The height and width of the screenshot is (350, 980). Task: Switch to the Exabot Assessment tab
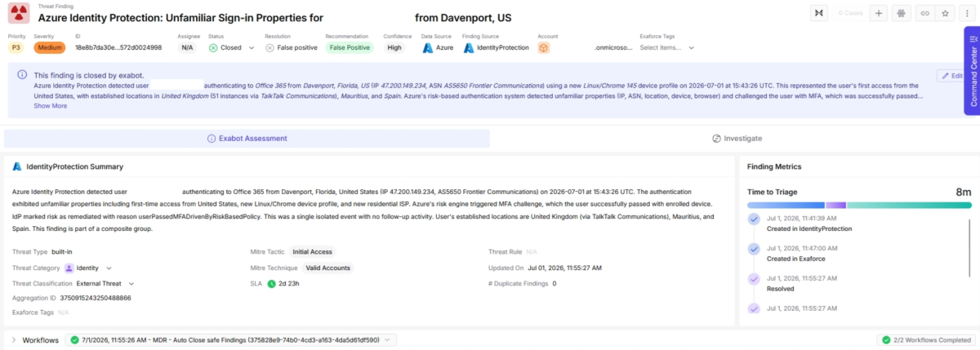(247, 139)
